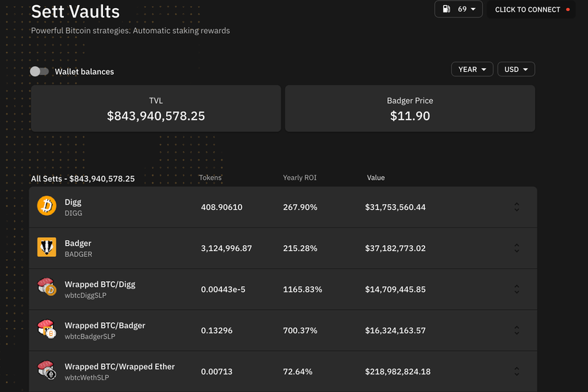This screenshot has width=588, height=392.
Task: Click the 0.00443e-5 tokens value
Action: (223, 289)
